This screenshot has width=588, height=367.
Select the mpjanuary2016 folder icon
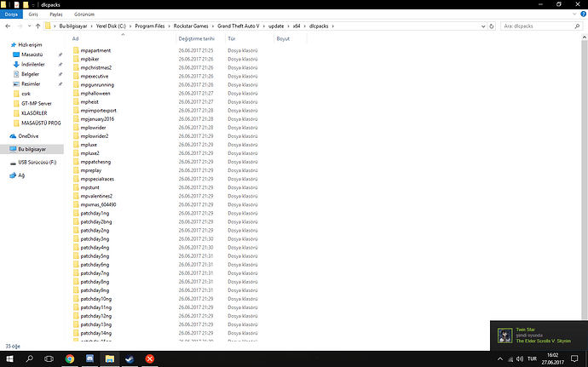76,119
